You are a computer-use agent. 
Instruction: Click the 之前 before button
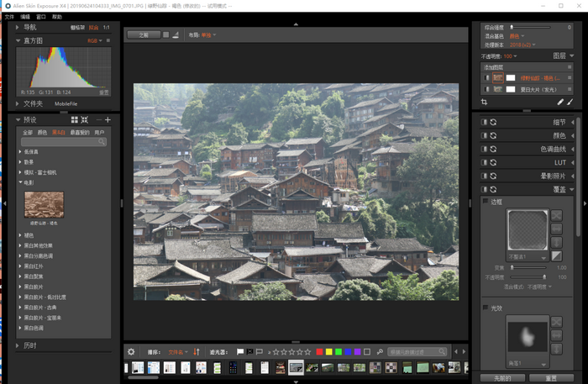click(143, 34)
